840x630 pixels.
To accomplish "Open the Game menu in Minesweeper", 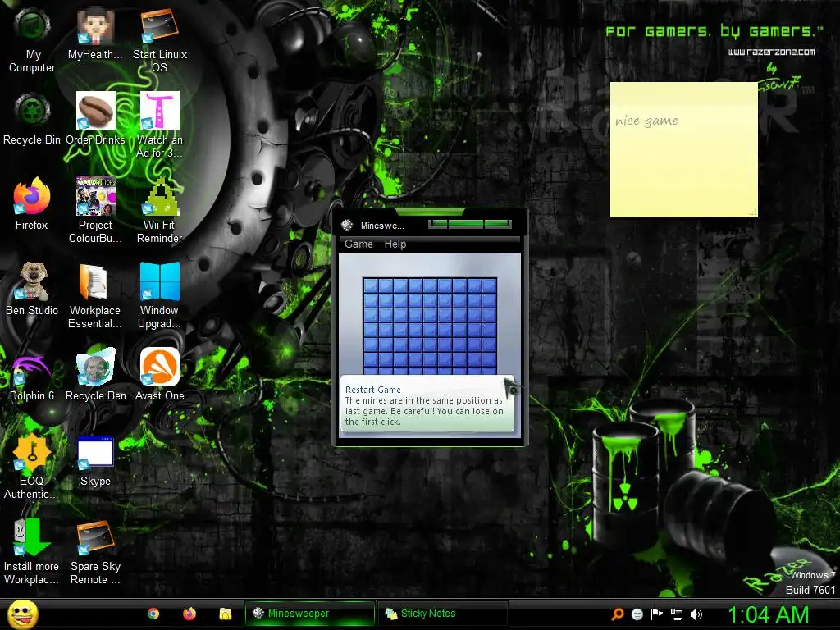I will tap(358, 244).
